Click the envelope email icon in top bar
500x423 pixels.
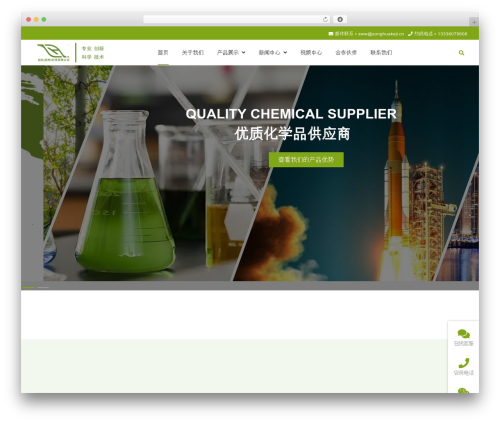pos(331,34)
